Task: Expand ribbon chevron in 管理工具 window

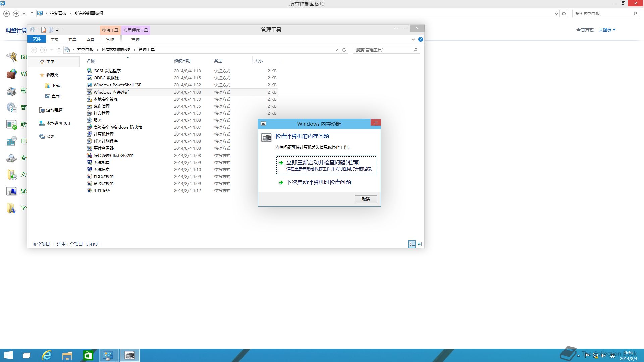Action: 413,39
